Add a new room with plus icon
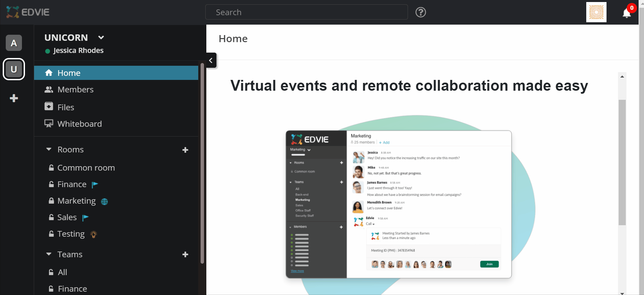Image resolution: width=644 pixels, height=295 pixels. [x=185, y=150]
